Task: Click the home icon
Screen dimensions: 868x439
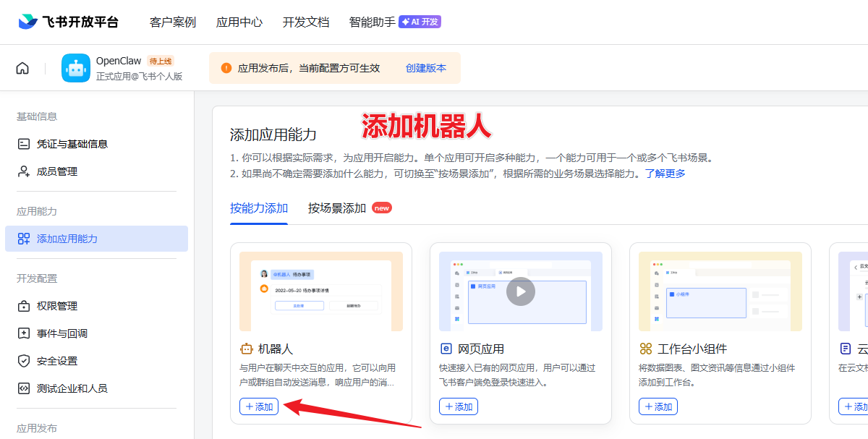Action: 22,68
